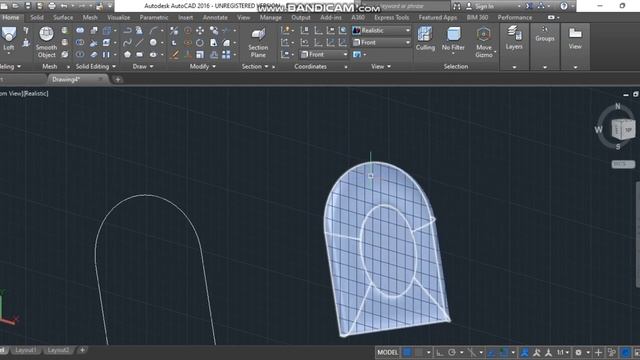Screen dimensions: 640x360
Task: Expand the Draw panel
Action: point(143,67)
